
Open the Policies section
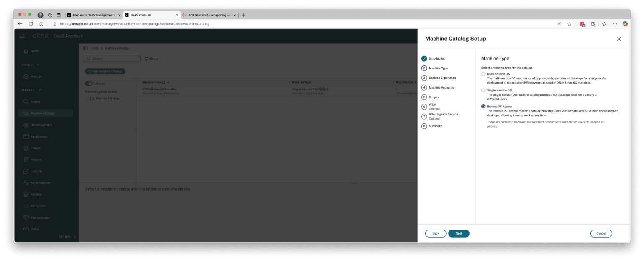coord(35,159)
